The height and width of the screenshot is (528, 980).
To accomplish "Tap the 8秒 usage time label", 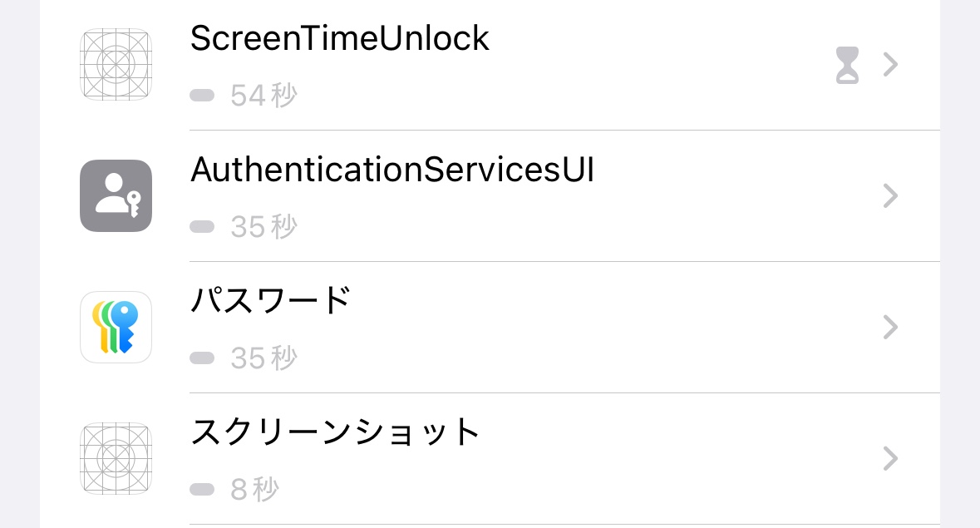I will pyautogui.click(x=254, y=490).
